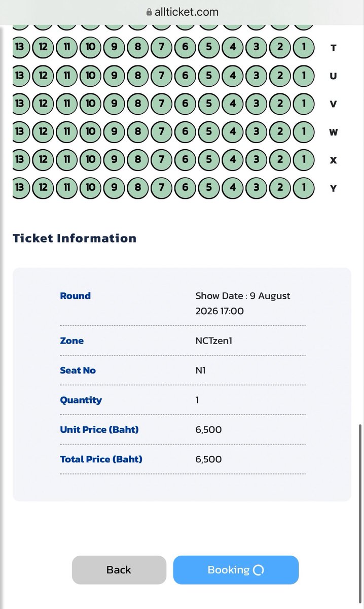Select seat 3 in row X
The height and width of the screenshot is (609, 364).
257,160
